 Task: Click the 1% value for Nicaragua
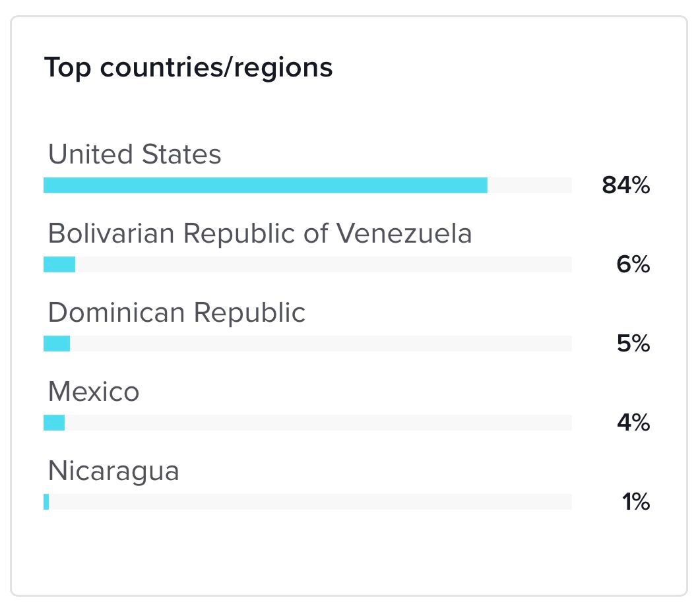[x=636, y=502]
